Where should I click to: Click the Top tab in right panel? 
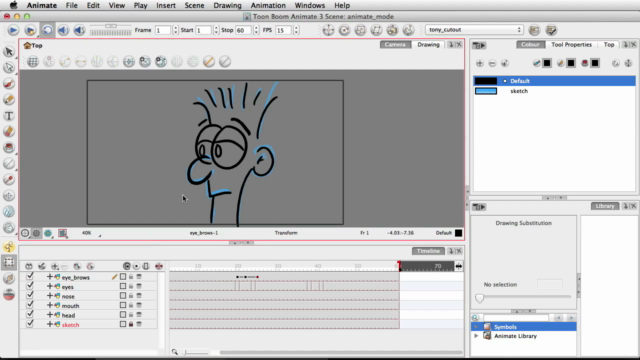coord(609,44)
